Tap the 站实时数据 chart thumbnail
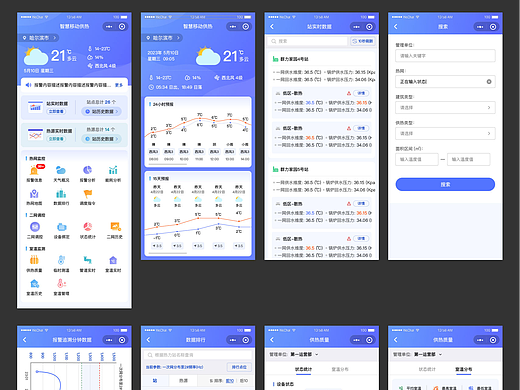The height and width of the screenshot is (390, 520). coord(35,107)
